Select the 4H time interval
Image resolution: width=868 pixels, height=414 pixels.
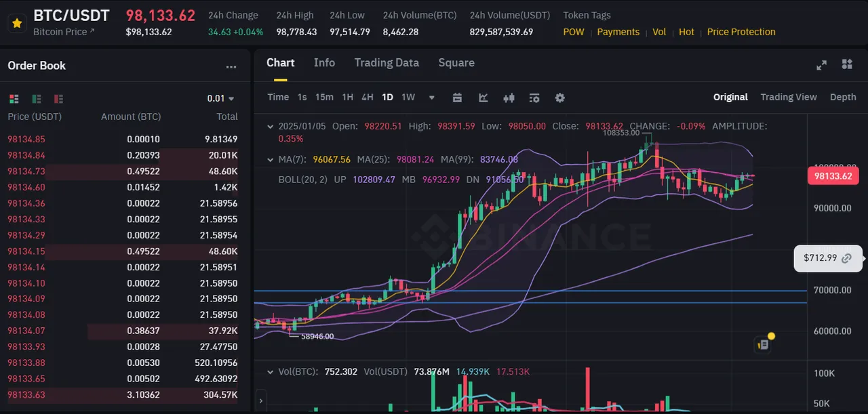pos(367,98)
